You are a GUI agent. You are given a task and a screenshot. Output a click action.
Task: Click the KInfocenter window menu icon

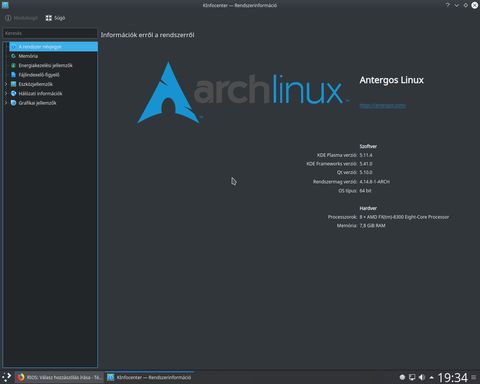pos(5,5)
